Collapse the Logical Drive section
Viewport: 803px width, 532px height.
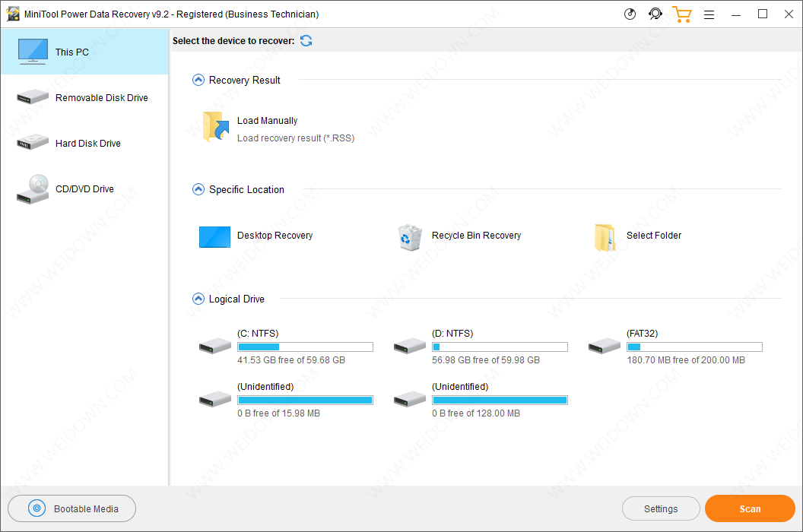pos(198,299)
